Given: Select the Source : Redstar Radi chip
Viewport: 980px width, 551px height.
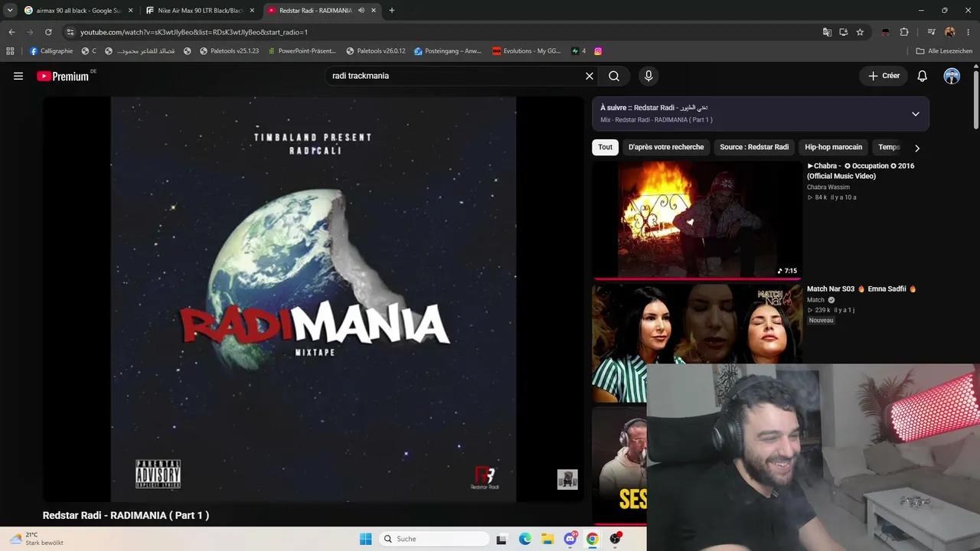Looking at the screenshot, I should point(754,147).
